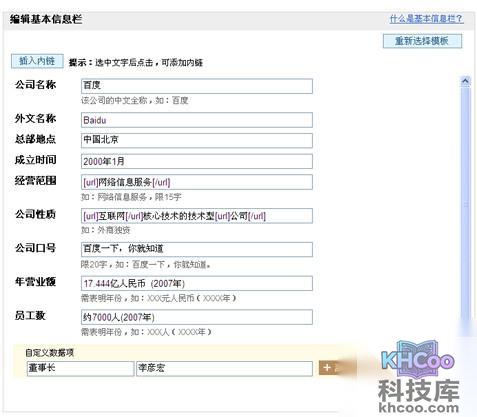Click the custom item name field 董事长
This screenshot has width=477, height=417.
click(x=80, y=369)
